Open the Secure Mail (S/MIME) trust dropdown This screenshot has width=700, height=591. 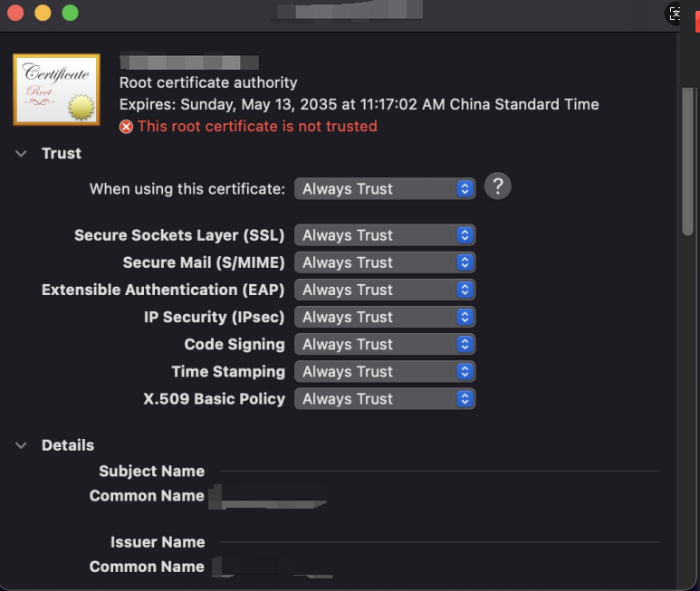click(x=385, y=262)
